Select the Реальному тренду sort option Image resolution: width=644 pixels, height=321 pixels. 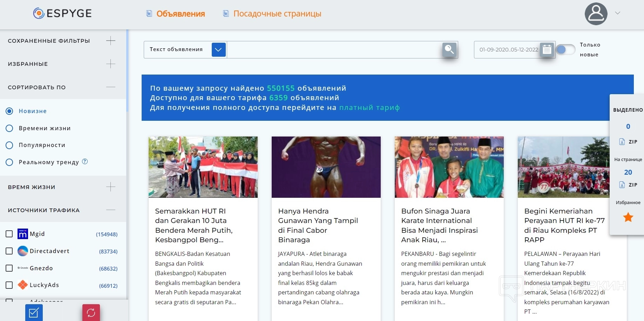[x=9, y=162]
